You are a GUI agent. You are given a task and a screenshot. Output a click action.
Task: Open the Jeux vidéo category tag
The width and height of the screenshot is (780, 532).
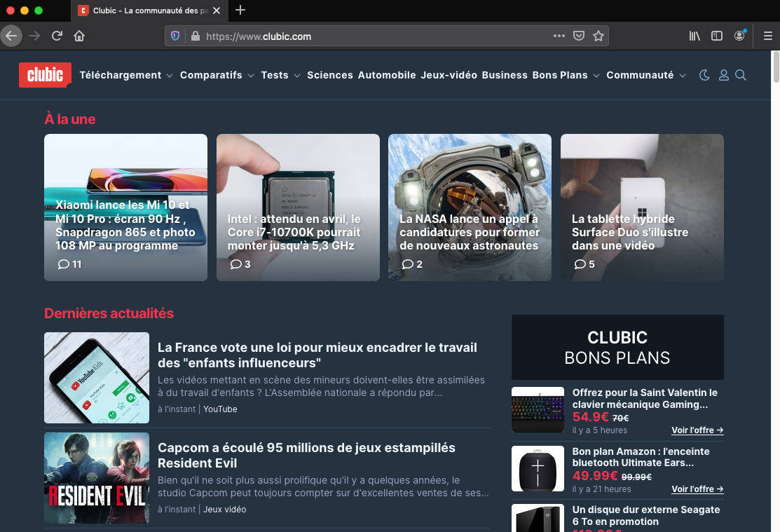tap(224, 509)
